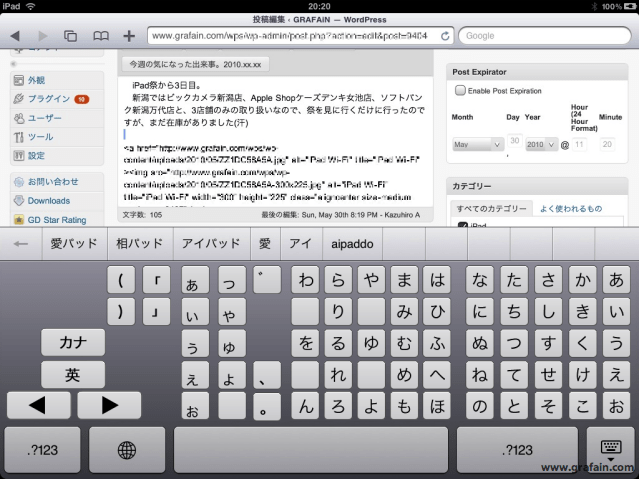
Task: Tap the post title field 今週の気になった出来事
Action: pos(195,64)
